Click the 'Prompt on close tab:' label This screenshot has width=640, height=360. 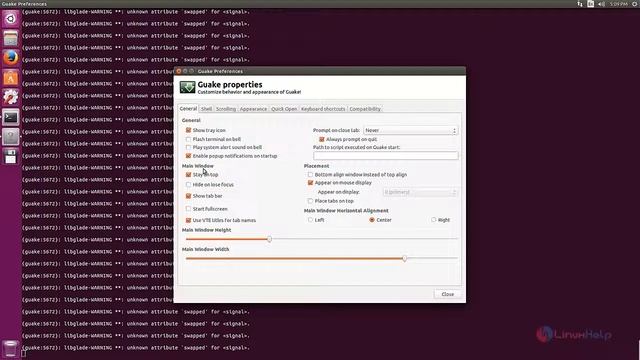point(336,130)
